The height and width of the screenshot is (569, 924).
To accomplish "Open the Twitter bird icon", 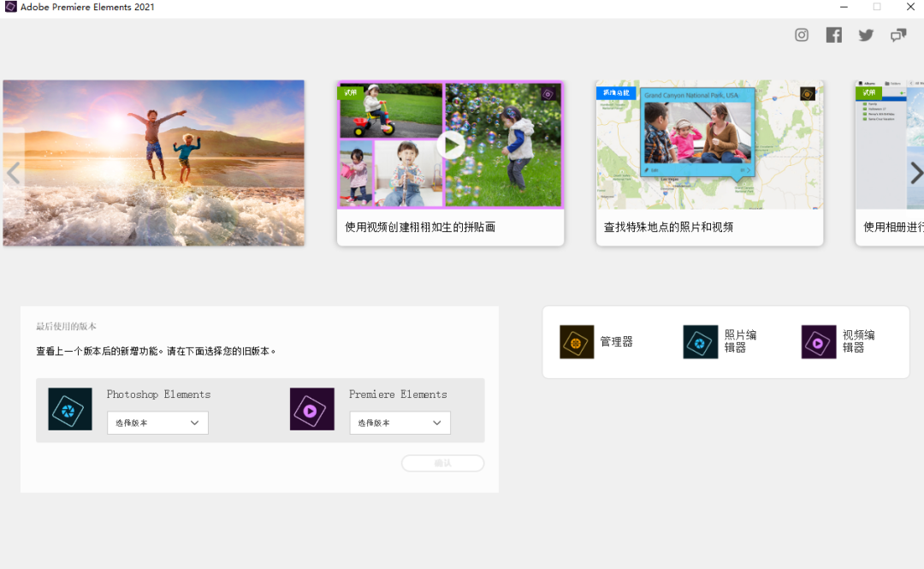I will (x=866, y=35).
